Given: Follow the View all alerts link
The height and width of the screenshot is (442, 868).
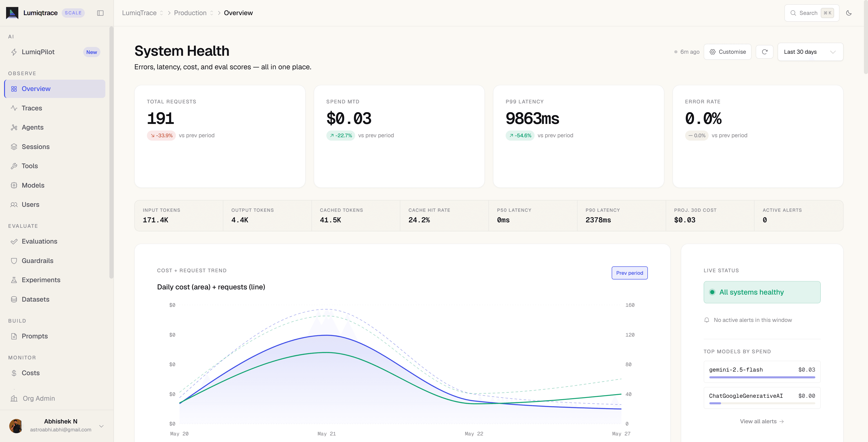Looking at the screenshot, I should point(762,421).
